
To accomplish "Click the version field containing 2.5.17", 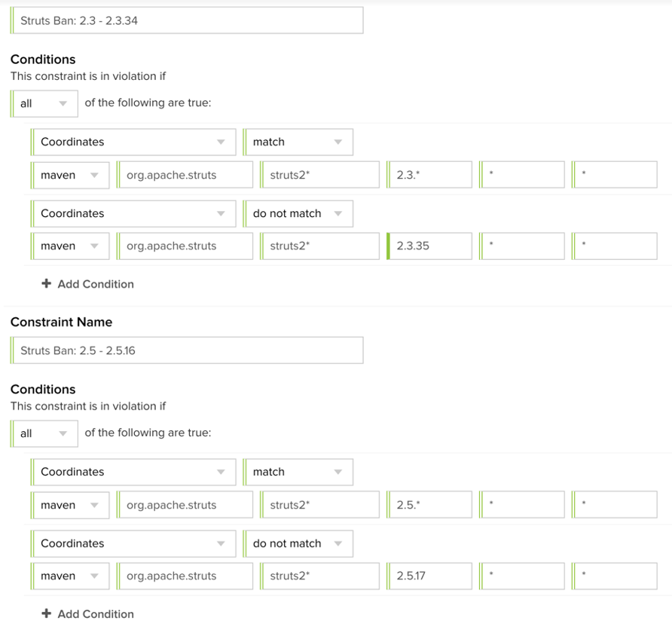I will 430,576.
